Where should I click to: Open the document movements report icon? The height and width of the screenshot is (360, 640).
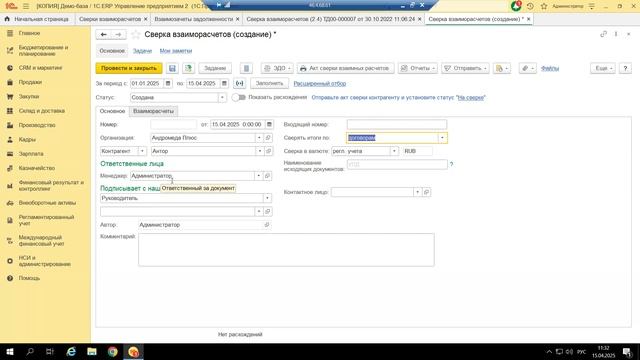pyautogui.click(x=246, y=68)
